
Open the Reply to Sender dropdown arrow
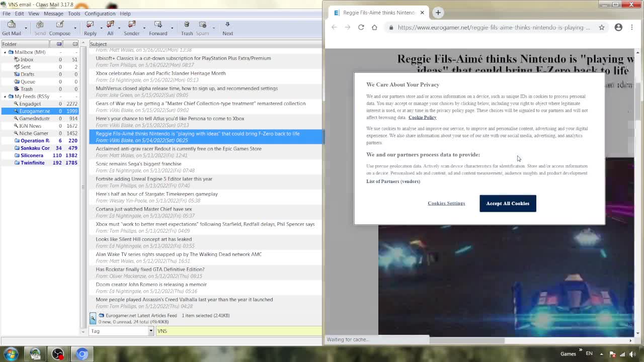point(144,28)
